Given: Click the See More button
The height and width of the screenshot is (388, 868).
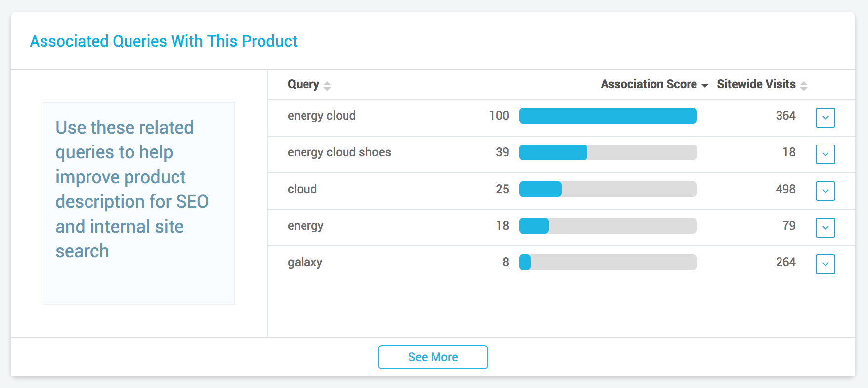Looking at the screenshot, I should point(433,357).
